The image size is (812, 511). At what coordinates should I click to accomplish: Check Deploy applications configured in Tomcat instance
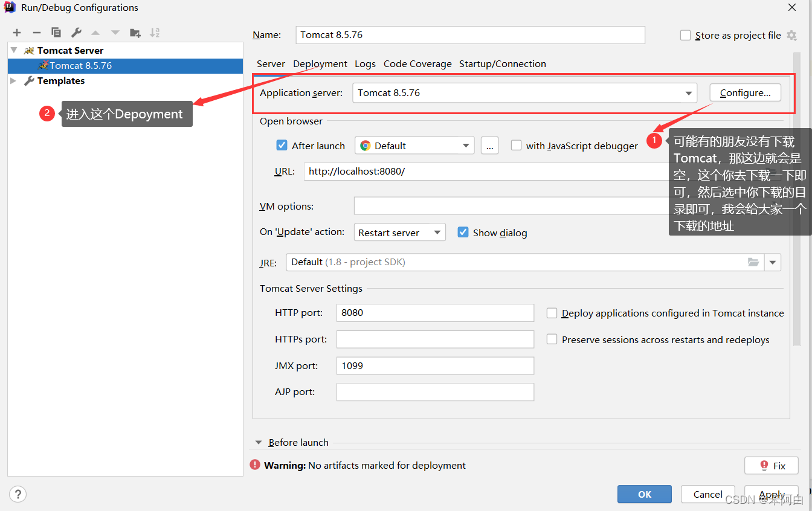(x=552, y=313)
